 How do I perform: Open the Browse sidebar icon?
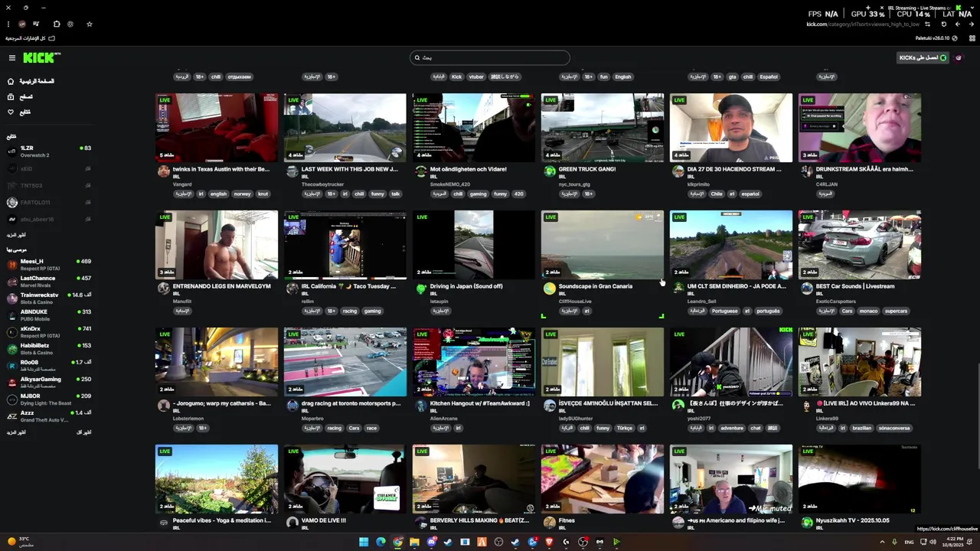(x=11, y=96)
